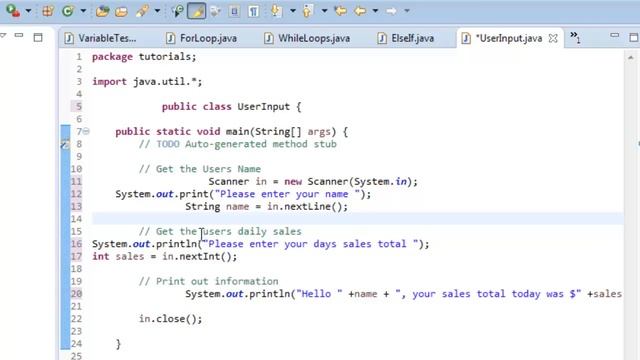Place cursor on empty highlighted line 14
Image resolution: width=640 pixels, height=360 pixels.
tap(357, 219)
